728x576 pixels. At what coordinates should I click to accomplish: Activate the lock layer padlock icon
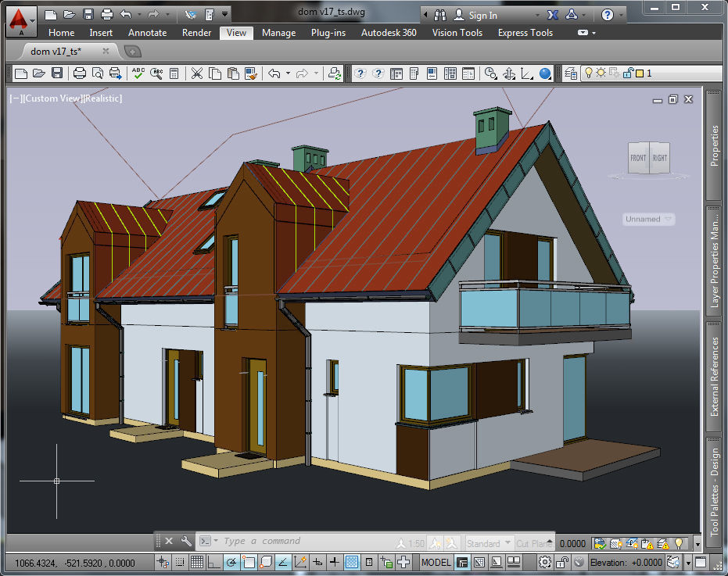(629, 73)
